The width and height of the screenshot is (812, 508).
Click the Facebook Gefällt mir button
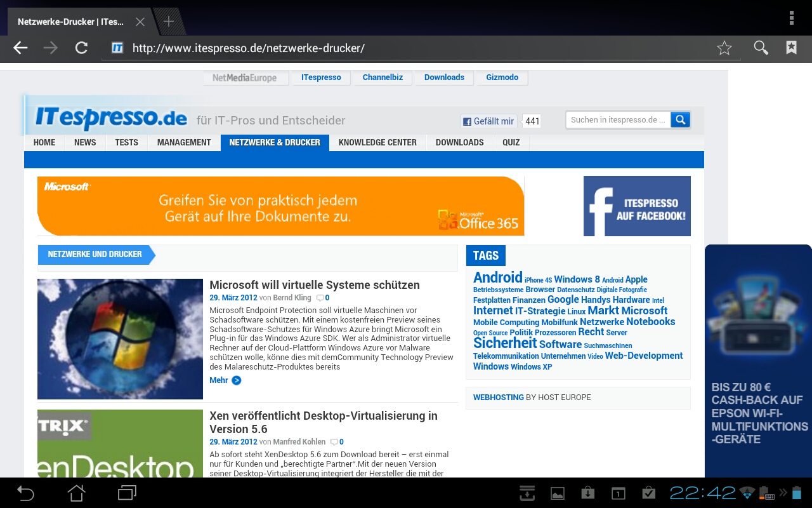[488, 121]
